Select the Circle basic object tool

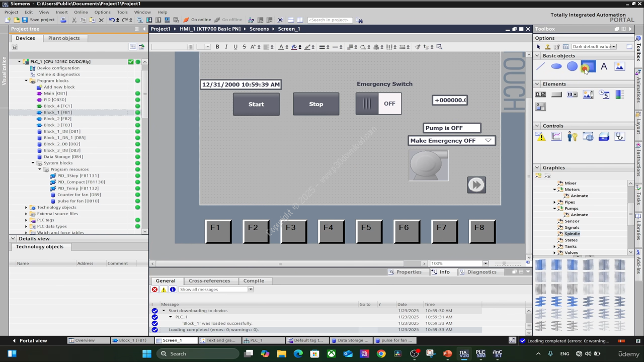click(x=572, y=66)
